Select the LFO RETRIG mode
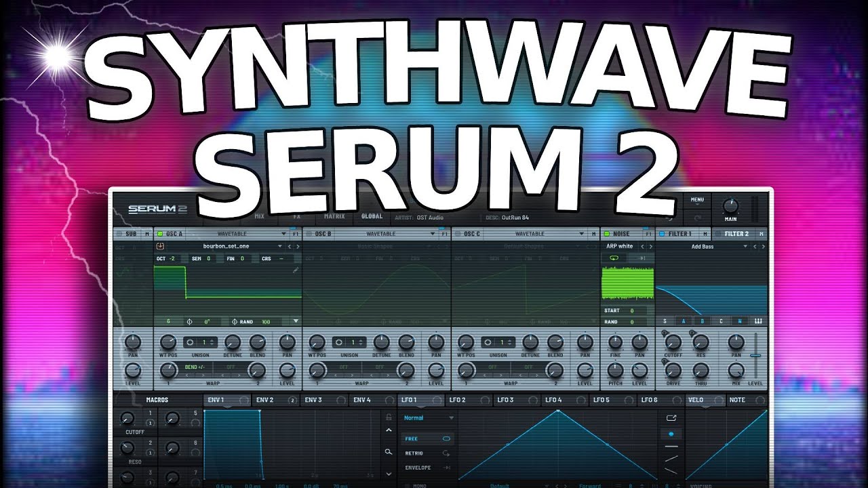Image resolution: width=868 pixels, height=488 pixels. pos(427,453)
